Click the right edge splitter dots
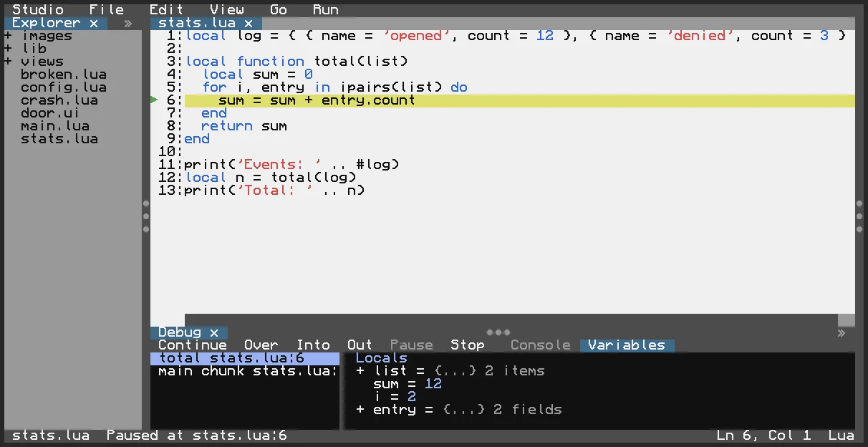868x447 pixels. [859, 216]
